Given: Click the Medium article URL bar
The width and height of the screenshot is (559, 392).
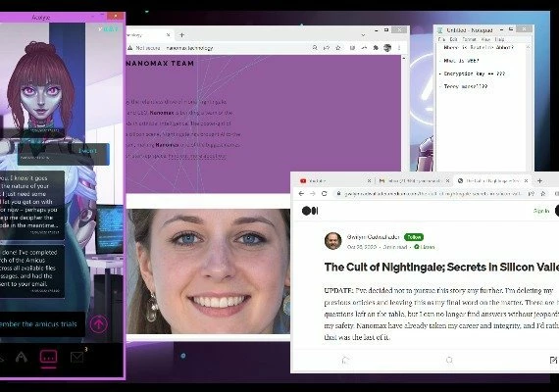Looking at the screenshot, I should coord(432,193).
